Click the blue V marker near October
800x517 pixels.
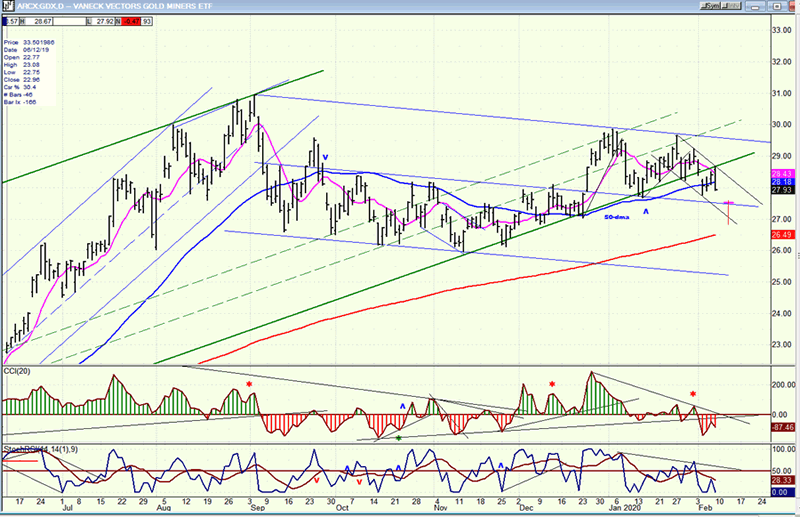[326, 157]
